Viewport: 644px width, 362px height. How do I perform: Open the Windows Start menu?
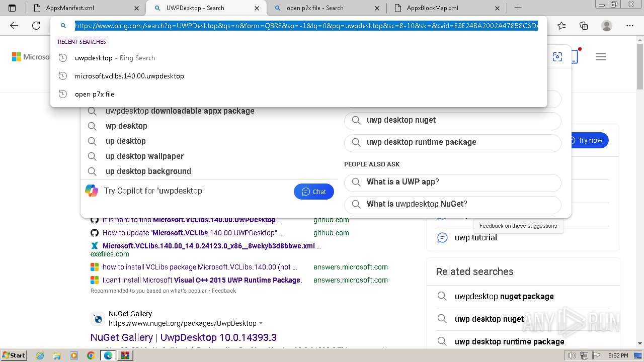[14, 355]
